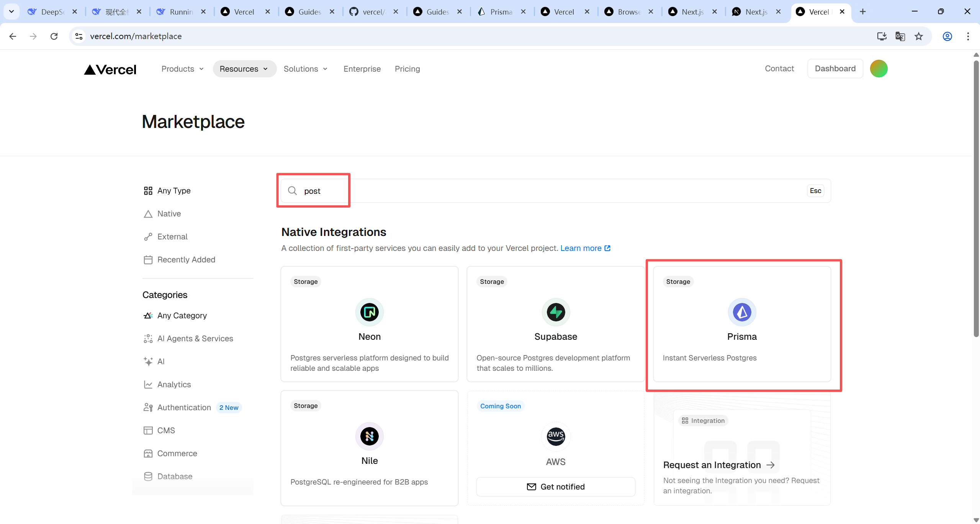Click 'Instant Serverless Postgres' text
Image resolution: width=980 pixels, height=524 pixels.
tap(710, 358)
